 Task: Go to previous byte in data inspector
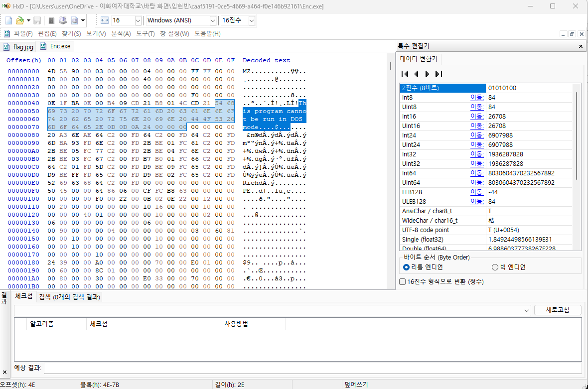[x=416, y=74]
